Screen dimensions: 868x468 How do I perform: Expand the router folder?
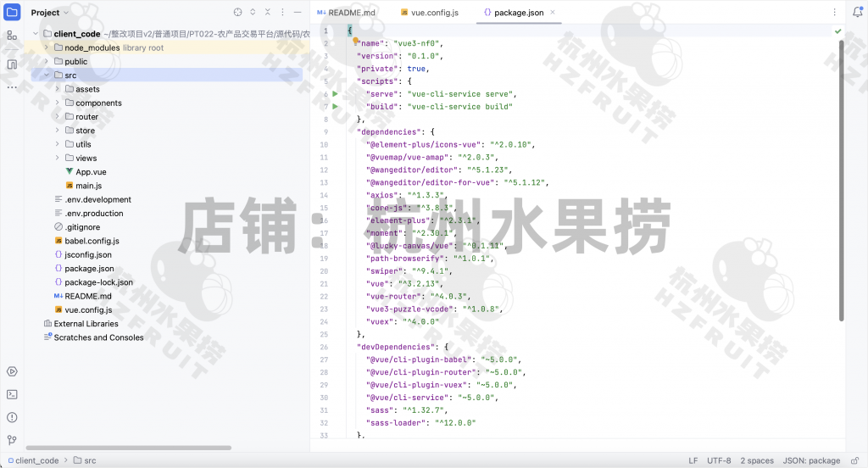[57, 117]
